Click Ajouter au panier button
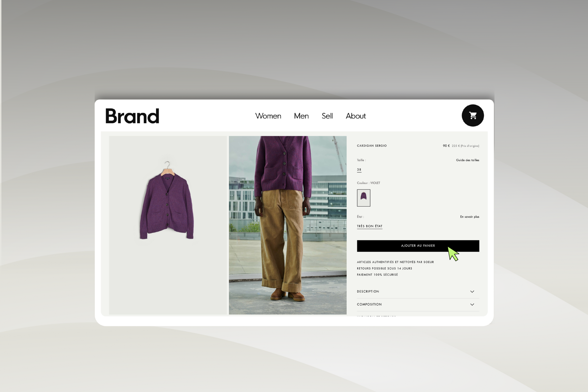This screenshot has width=588, height=392. pos(418,246)
